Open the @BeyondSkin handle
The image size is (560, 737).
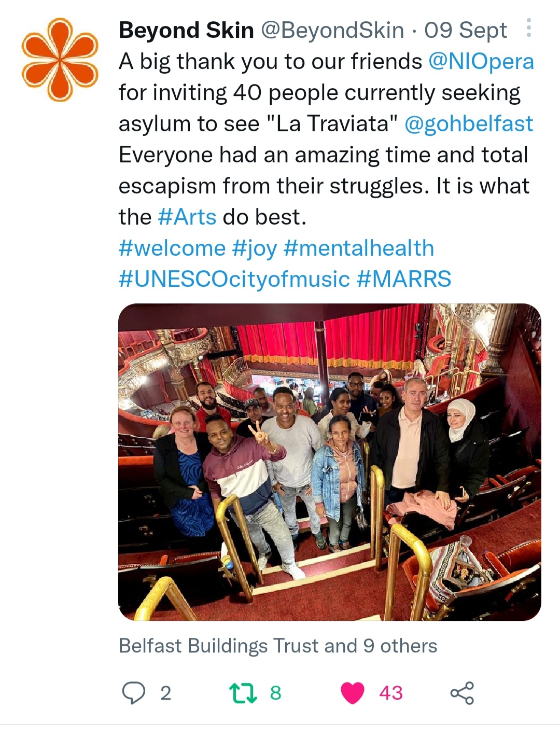click(x=332, y=31)
